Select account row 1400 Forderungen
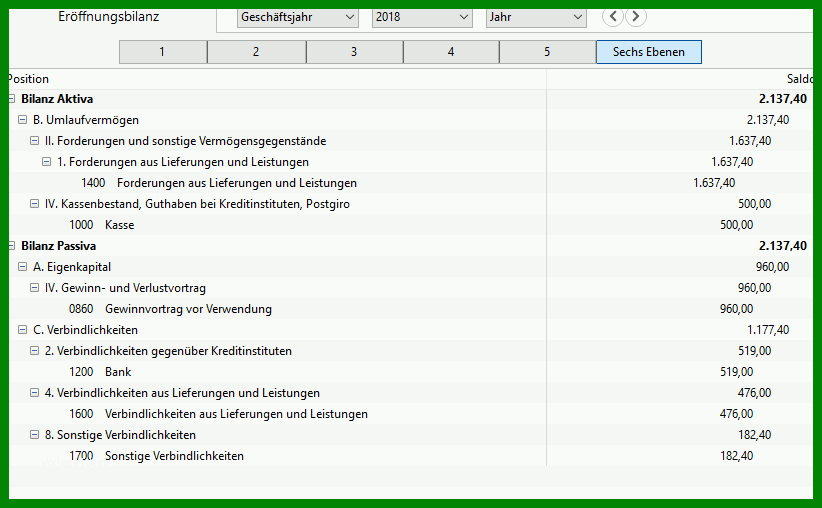This screenshot has height=508, width=822. tap(410, 183)
